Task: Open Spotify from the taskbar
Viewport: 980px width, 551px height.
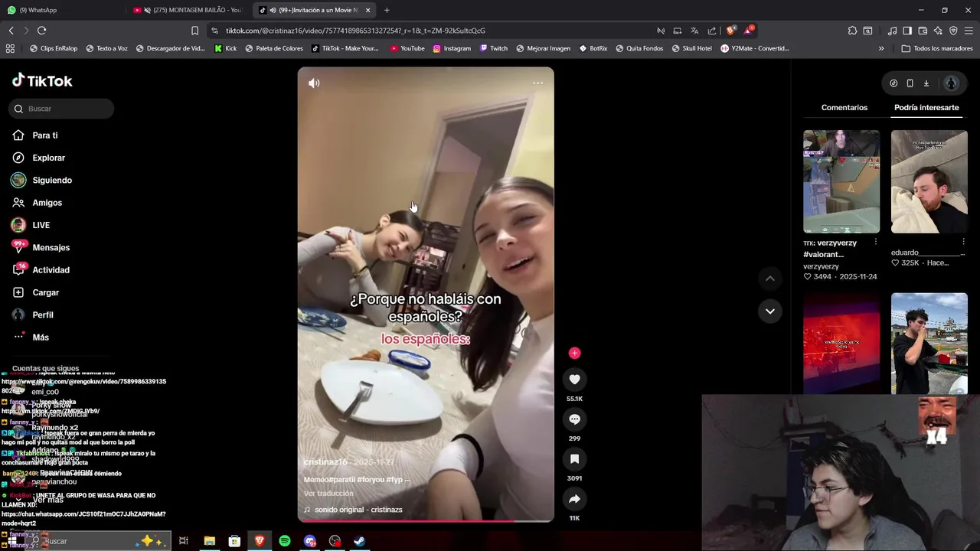Action: coord(285,541)
